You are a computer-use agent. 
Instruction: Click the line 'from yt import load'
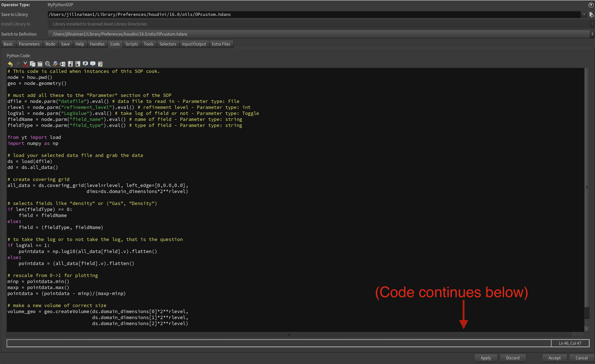coord(34,137)
